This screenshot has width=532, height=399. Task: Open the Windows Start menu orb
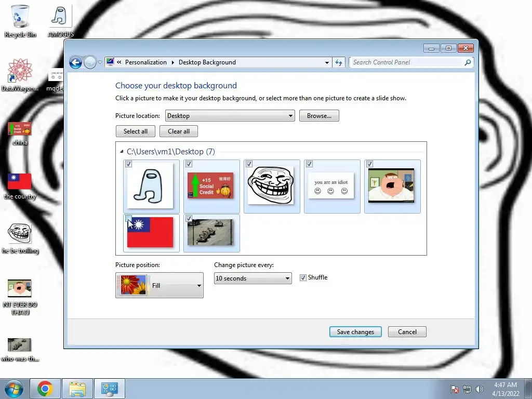click(14, 389)
